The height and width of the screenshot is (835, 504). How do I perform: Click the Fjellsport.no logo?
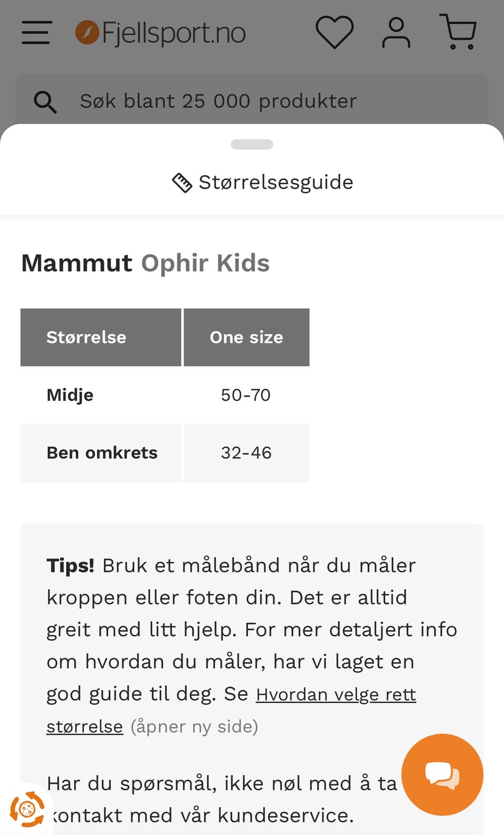click(161, 33)
